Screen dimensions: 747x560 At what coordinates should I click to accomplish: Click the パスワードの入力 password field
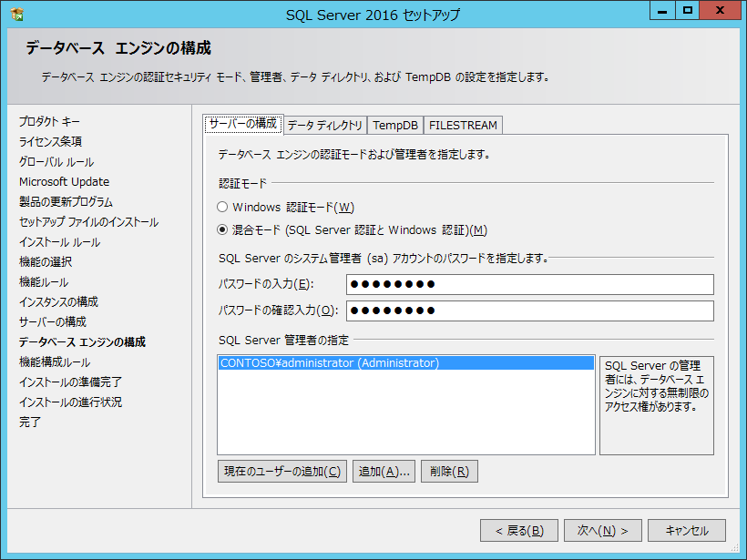[x=528, y=284]
